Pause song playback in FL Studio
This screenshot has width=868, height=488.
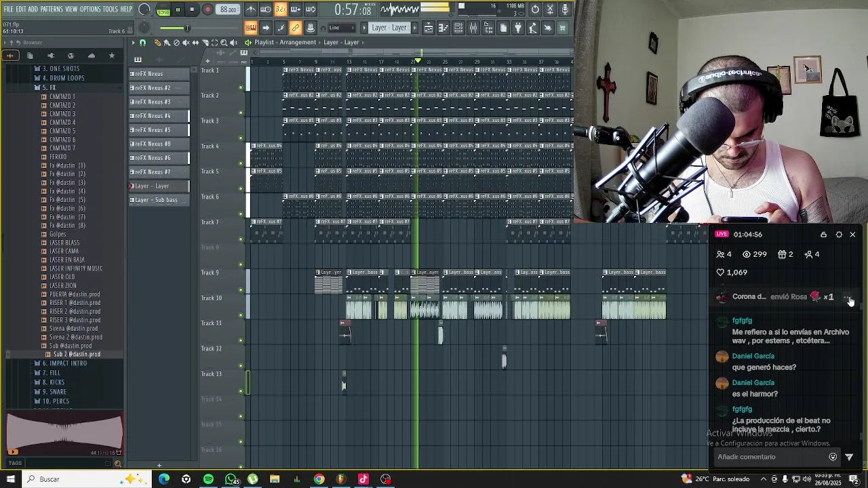tap(178, 9)
